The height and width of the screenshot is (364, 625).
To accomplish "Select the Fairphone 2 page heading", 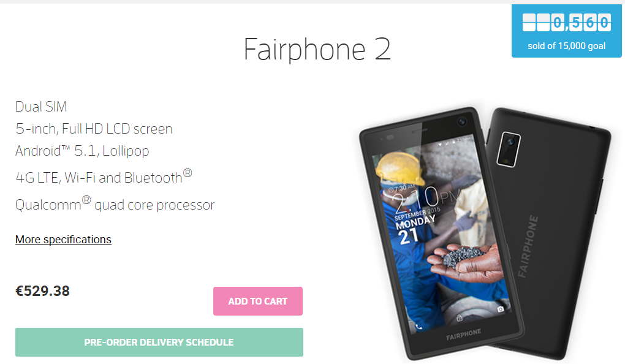I will coord(317,50).
